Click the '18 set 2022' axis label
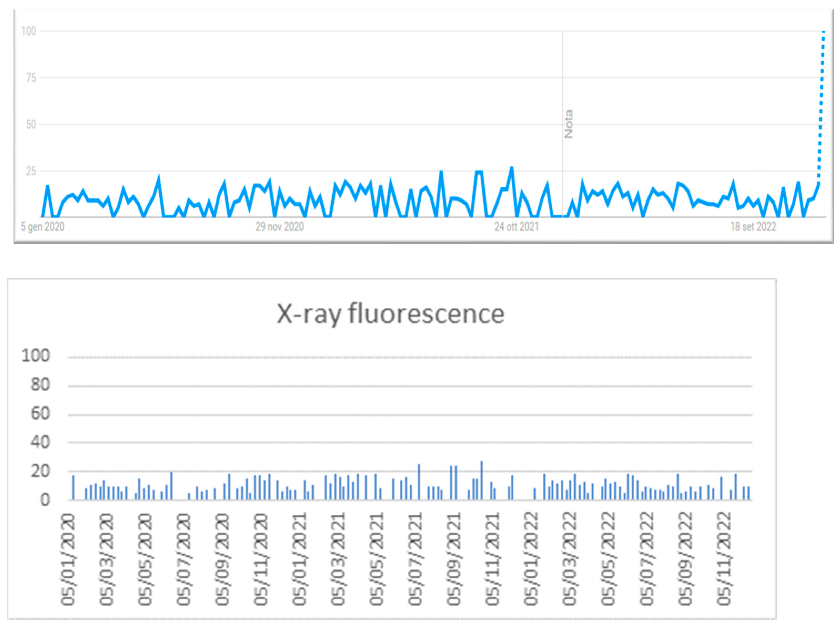The width and height of the screenshot is (840, 628). pyautogui.click(x=753, y=227)
